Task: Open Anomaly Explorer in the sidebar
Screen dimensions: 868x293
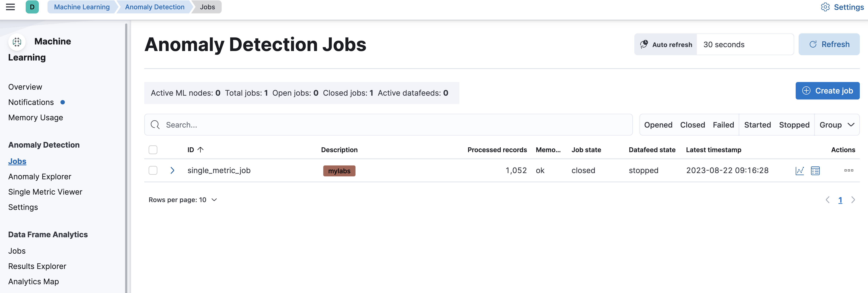Action: (x=40, y=177)
